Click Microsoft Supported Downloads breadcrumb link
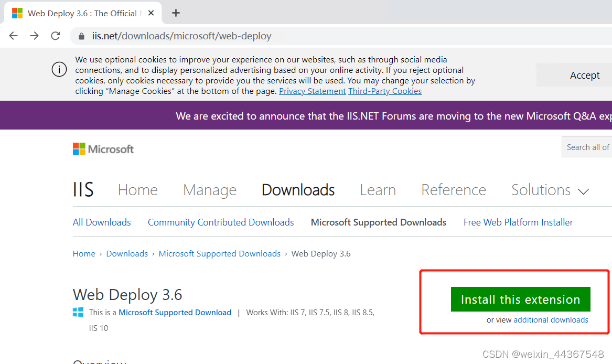 219,253
